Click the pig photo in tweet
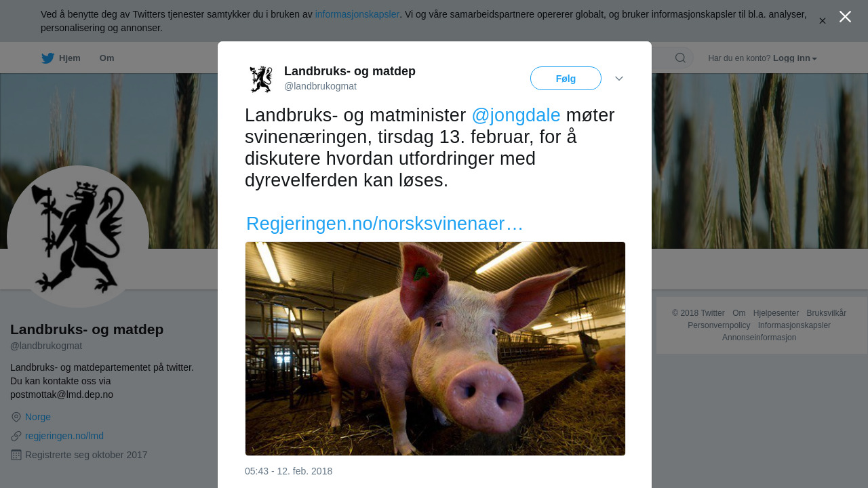Screen dimensions: 868x488 (x=435, y=348)
